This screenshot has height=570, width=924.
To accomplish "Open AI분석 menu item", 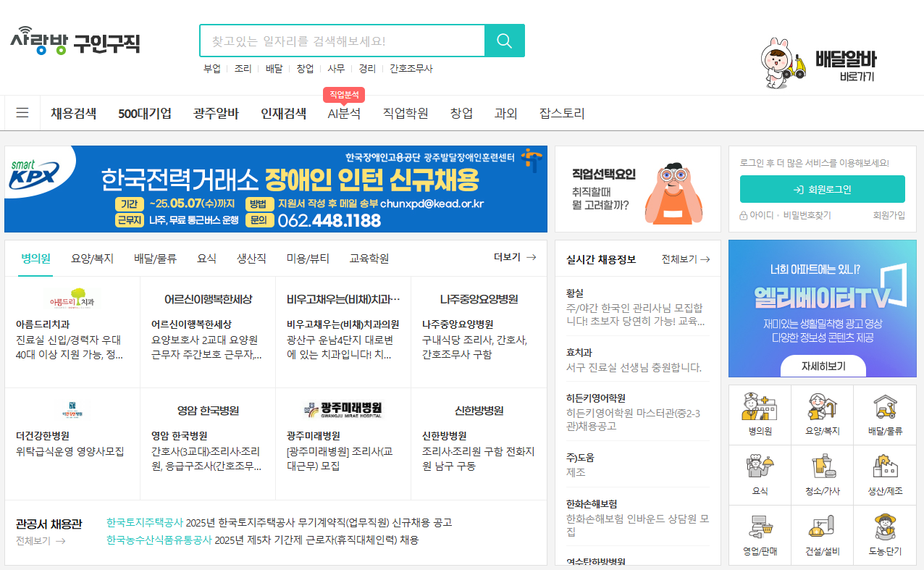I will click(344, 113).
